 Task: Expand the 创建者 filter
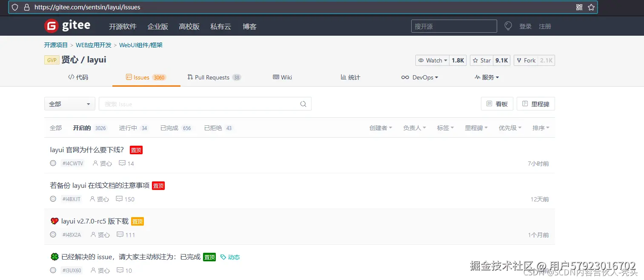coord(381,128)
